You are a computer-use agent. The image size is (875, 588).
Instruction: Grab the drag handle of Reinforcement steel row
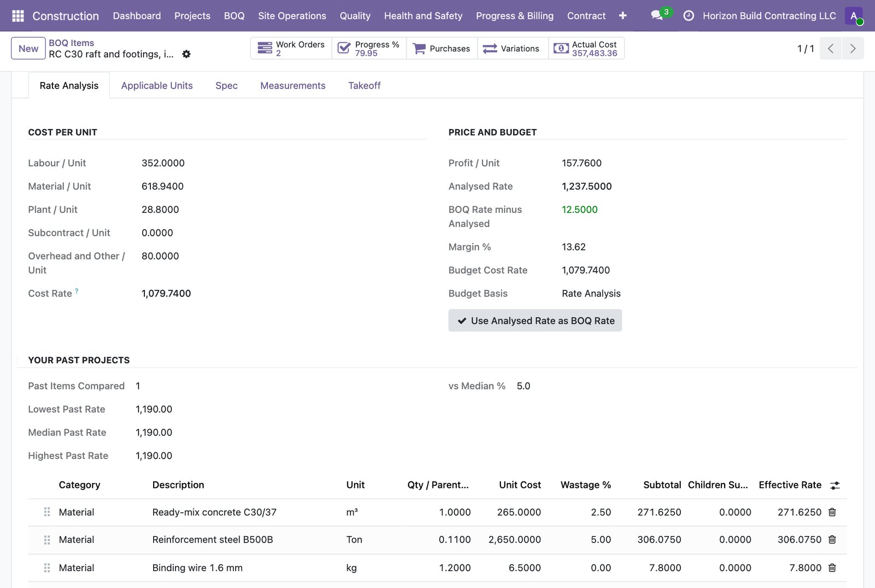pyautogui.click(x=47, y=540)
